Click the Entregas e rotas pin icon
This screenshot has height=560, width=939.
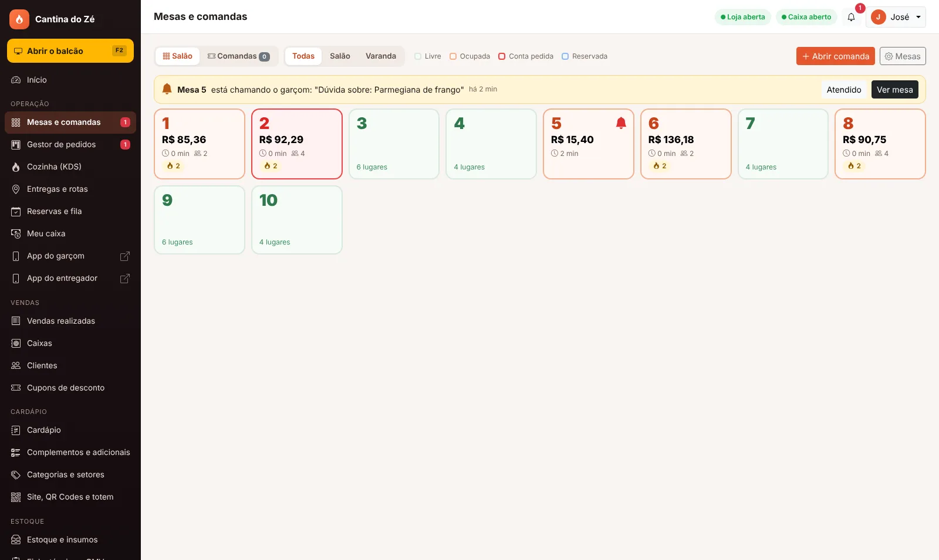pyautogui.click(x=16, y=189)
